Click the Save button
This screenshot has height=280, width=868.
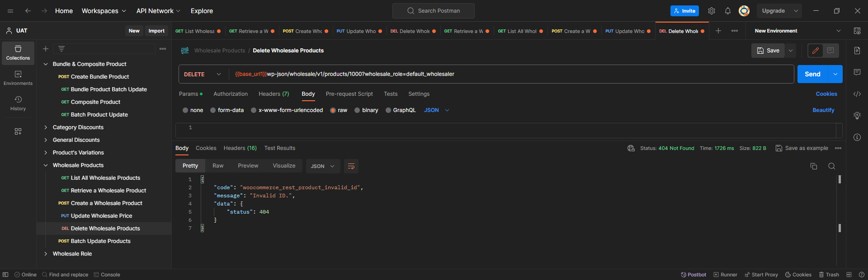tap(768, 51)
